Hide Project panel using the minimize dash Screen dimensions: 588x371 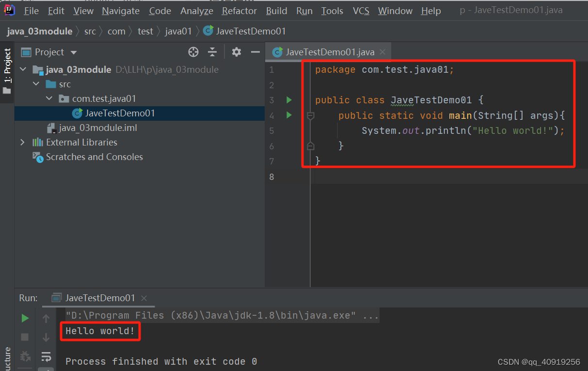[255, 52]
